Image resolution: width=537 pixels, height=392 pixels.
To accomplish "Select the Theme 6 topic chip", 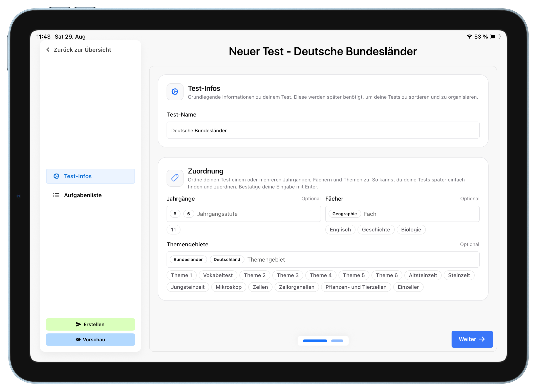I will click(387, 275).
